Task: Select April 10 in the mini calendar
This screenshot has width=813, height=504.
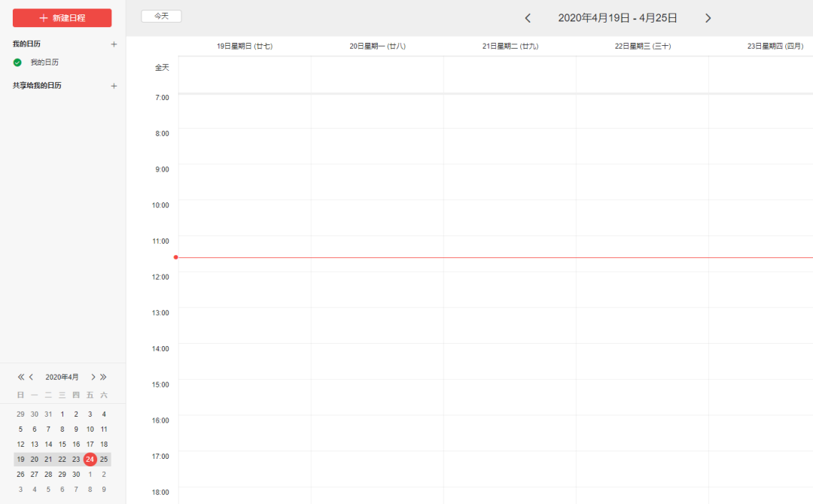Action: [x=90, y=429]
